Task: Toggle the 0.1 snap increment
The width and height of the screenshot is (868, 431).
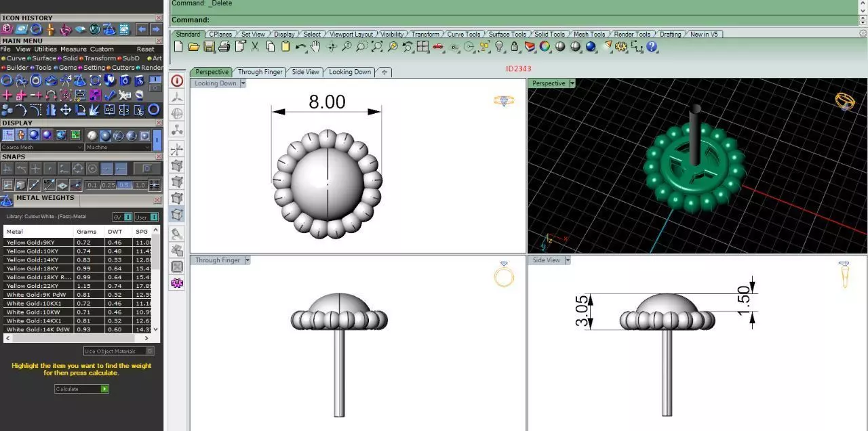Action: [x=93, y=185]
